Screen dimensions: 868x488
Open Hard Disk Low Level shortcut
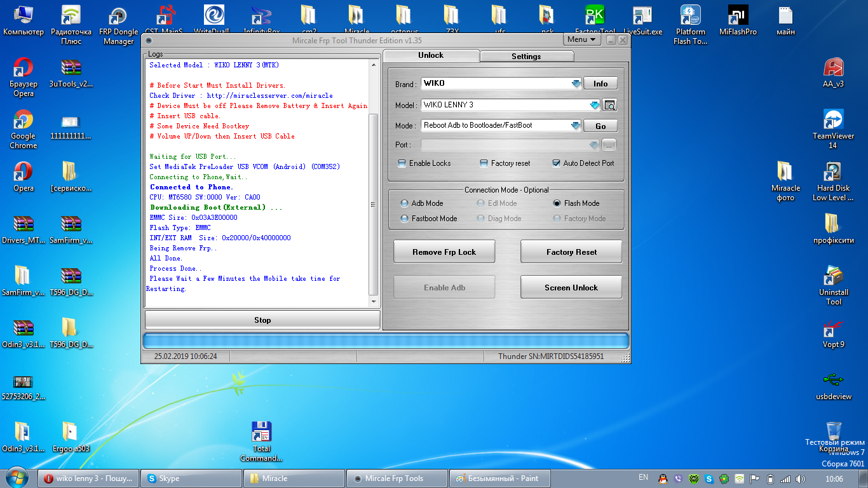pos(833,181)
